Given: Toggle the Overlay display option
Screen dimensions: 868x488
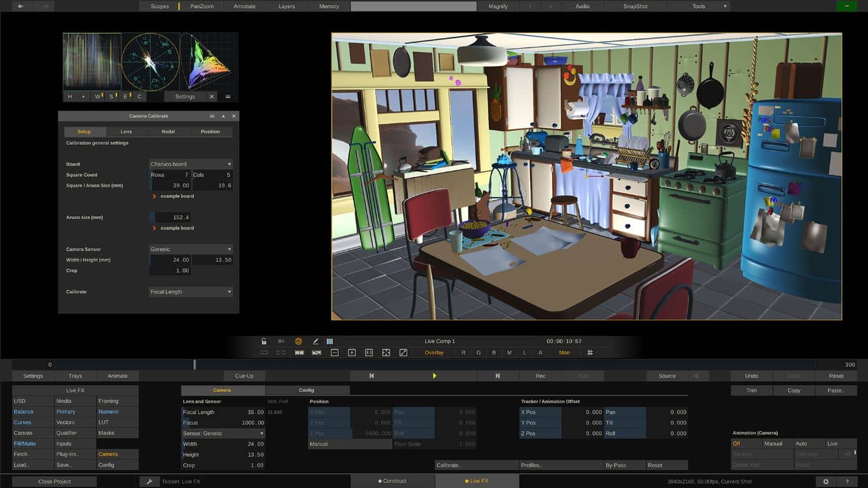Looking at the screenshot, I should pos(434,353).
